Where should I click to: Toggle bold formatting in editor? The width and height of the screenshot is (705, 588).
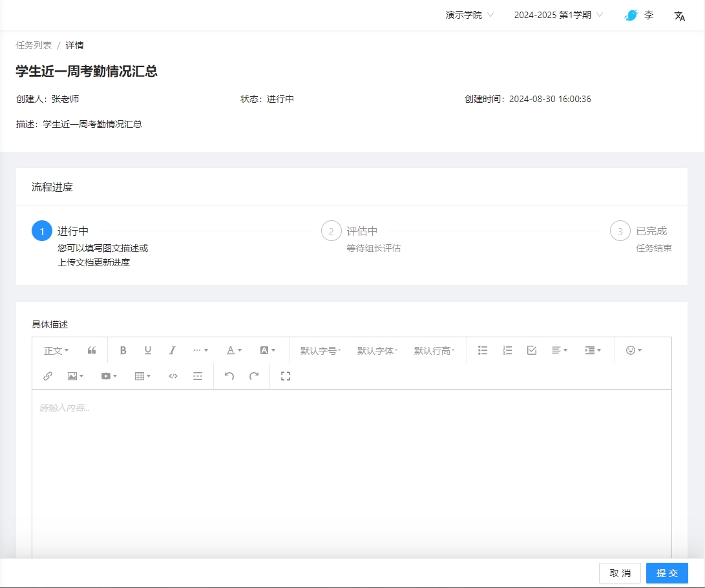click(123, 350)
